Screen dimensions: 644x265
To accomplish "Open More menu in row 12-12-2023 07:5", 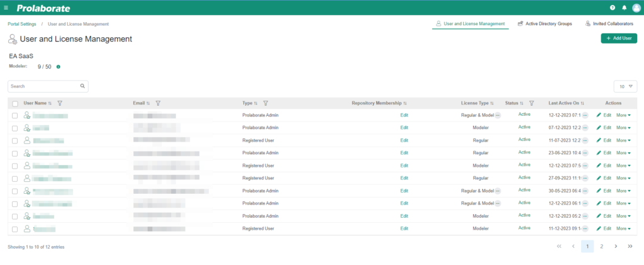I will click(623, 166).
